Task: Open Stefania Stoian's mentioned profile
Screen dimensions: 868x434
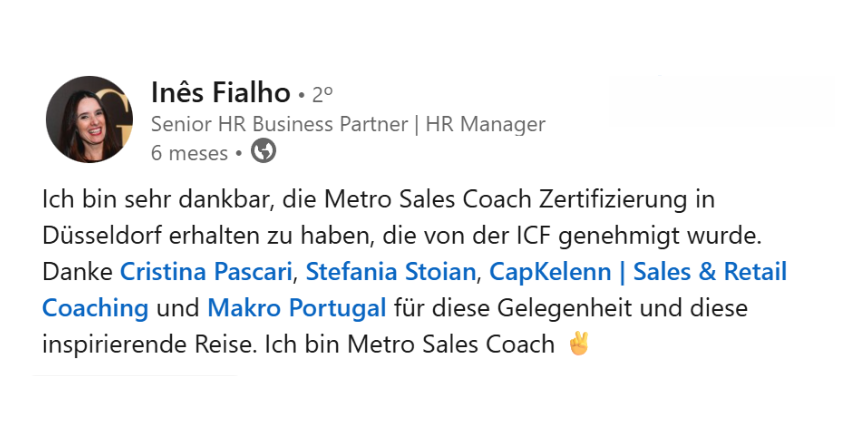Action: (x=391, y=272)
